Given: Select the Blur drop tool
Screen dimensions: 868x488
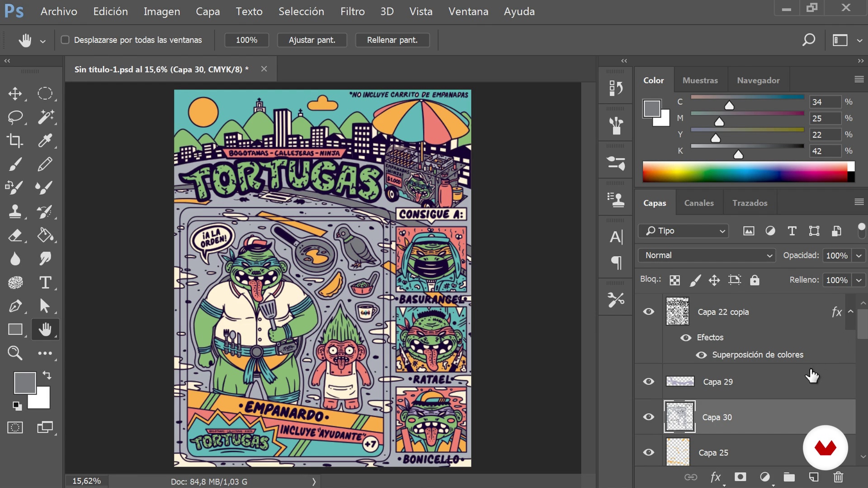Looking at the screenshot, I should pos(15,259).
